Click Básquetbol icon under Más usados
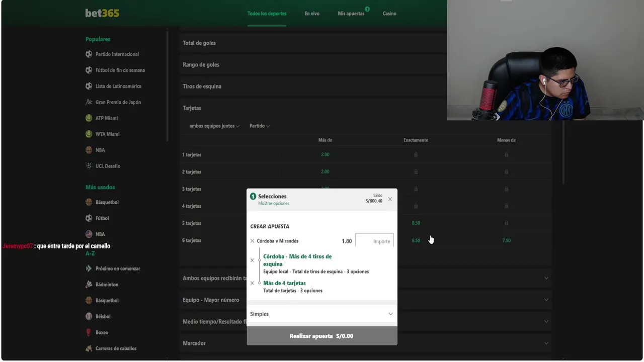 pos(89,203)
